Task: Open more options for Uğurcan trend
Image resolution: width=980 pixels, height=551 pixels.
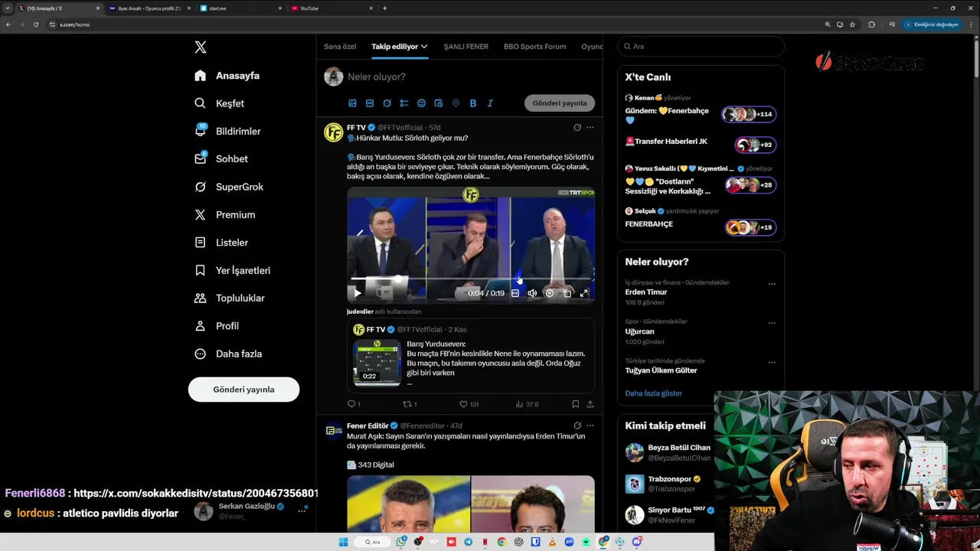Action: [x=772, y=323]
